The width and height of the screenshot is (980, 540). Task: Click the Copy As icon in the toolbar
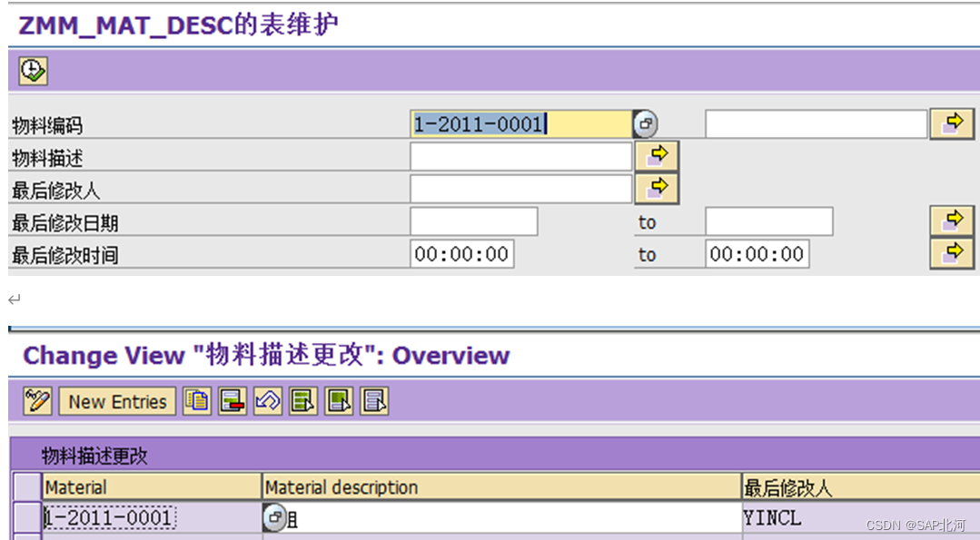coord(197,401)
